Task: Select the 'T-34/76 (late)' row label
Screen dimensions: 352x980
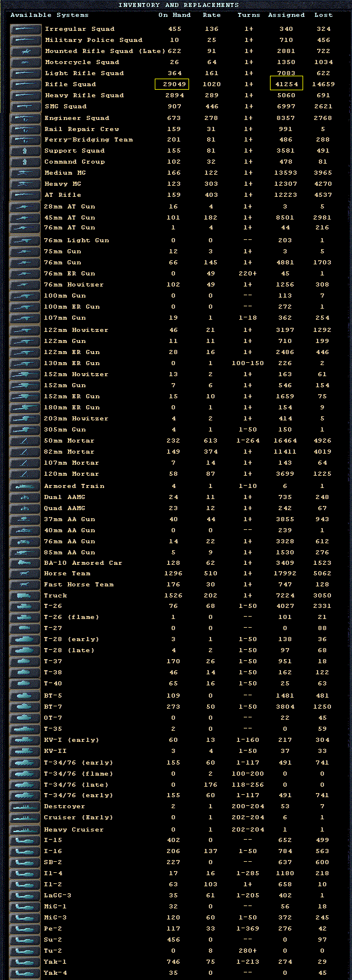Action: pyautogui.click(x=76, y=784)
